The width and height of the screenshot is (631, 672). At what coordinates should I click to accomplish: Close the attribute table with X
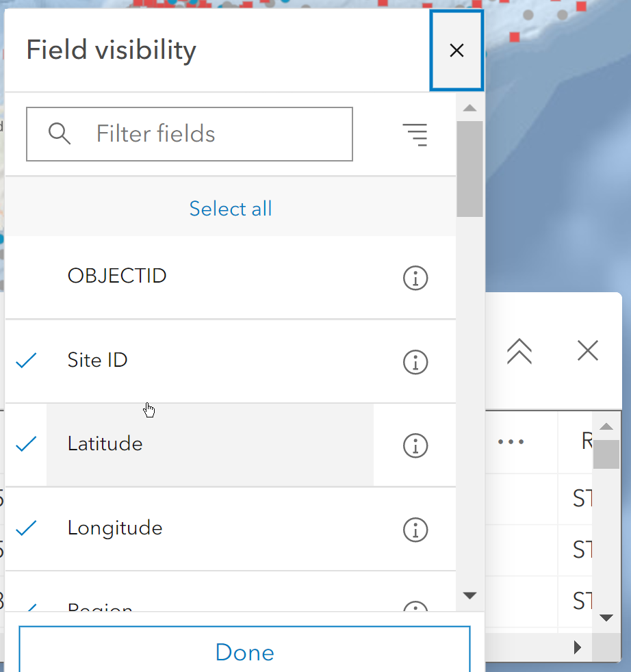[588, 351]
